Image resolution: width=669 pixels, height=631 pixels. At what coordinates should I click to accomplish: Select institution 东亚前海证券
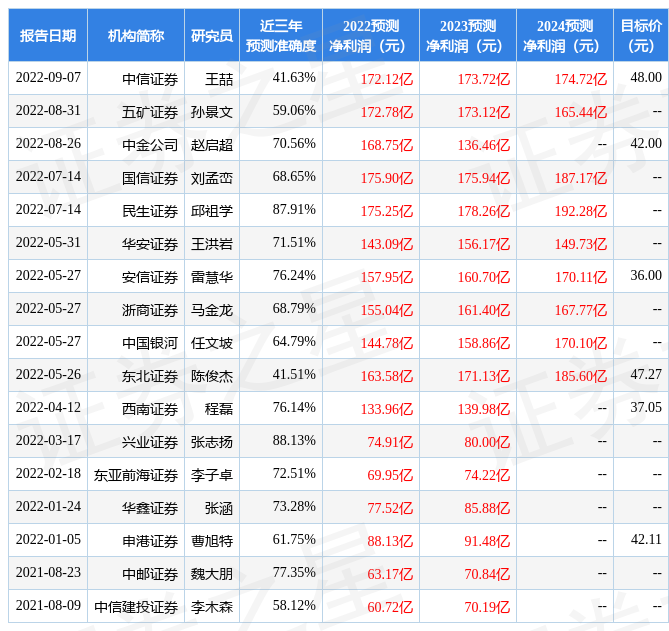pos(136,475)
